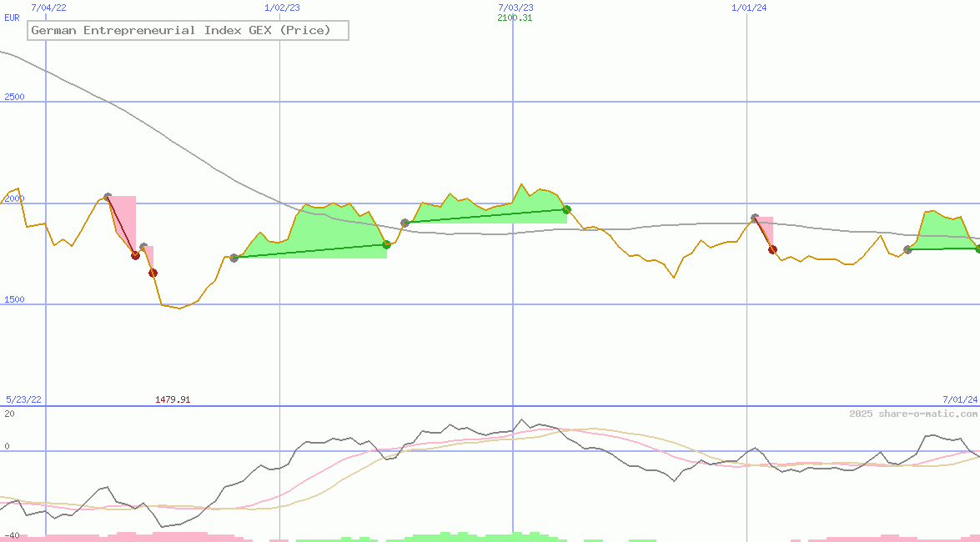Select the 1/01/24 date label

coord(749,8)
